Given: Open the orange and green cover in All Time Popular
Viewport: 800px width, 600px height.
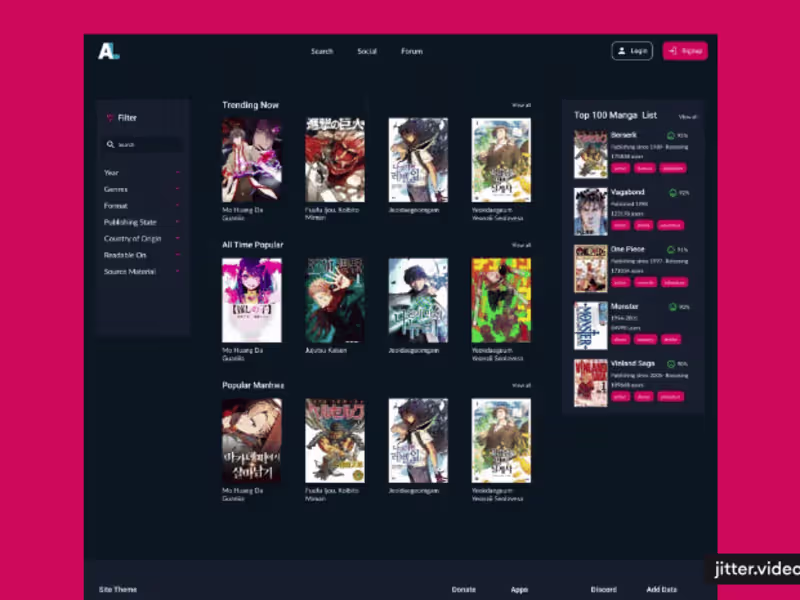Looking at the screenshot, I should tap(501, 300).
